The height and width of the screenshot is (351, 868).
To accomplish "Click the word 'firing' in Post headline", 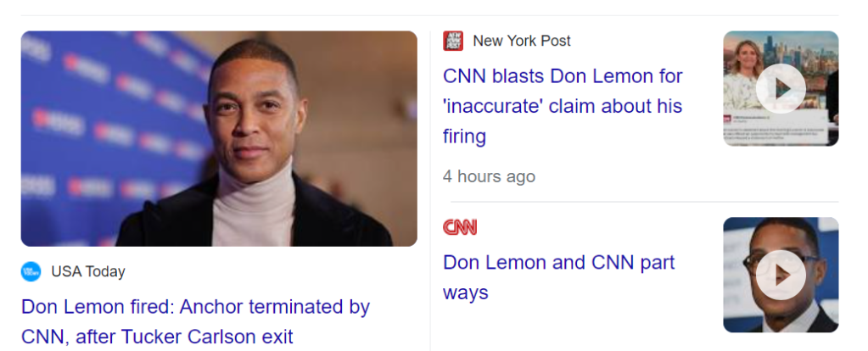I will [464, 136].
